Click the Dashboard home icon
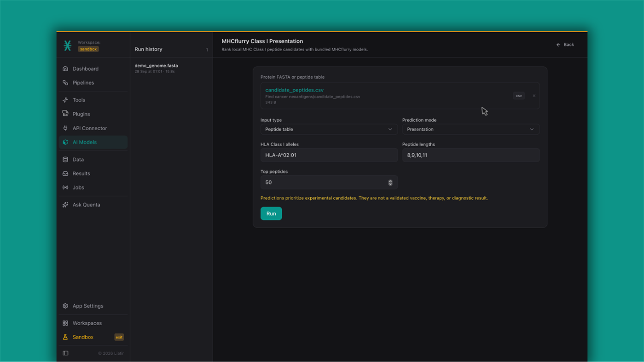644x362 pixels. point(65,69)
